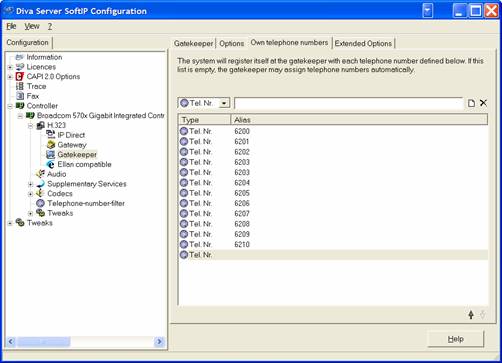Collapse the Controller node

tap(10, 106)
